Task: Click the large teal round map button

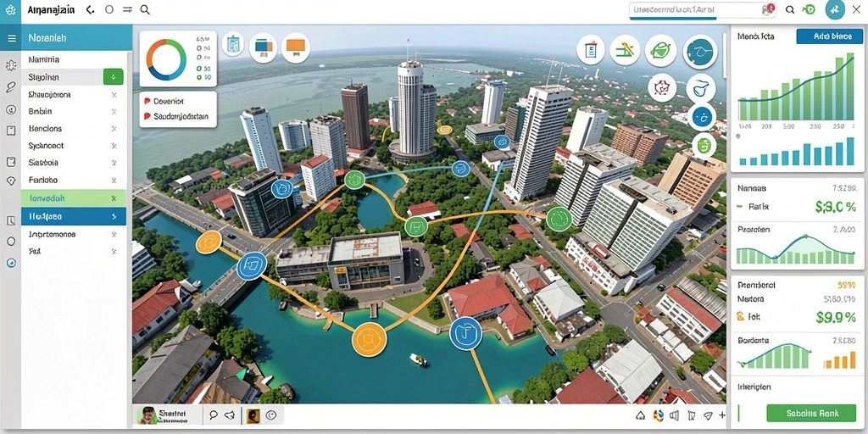Action: pyautogui.click(x=700, y=52)
